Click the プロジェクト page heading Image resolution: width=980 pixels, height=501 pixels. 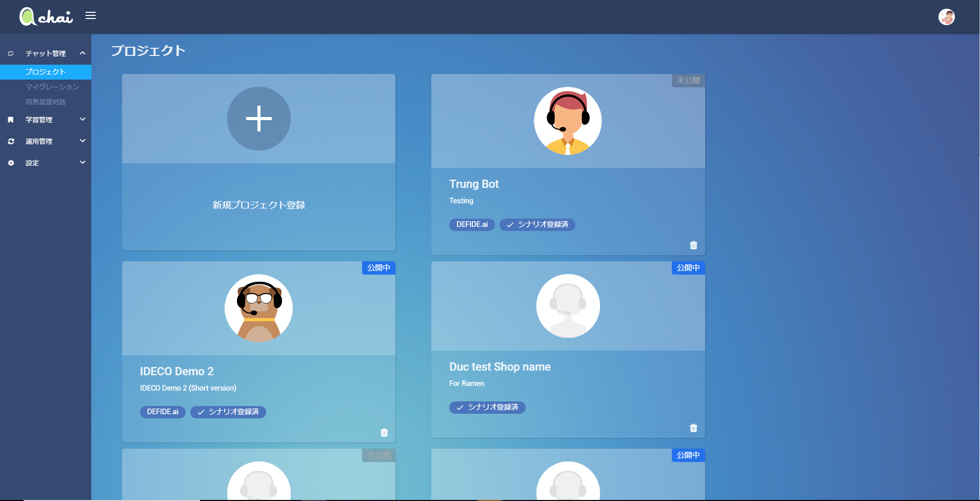148,50
